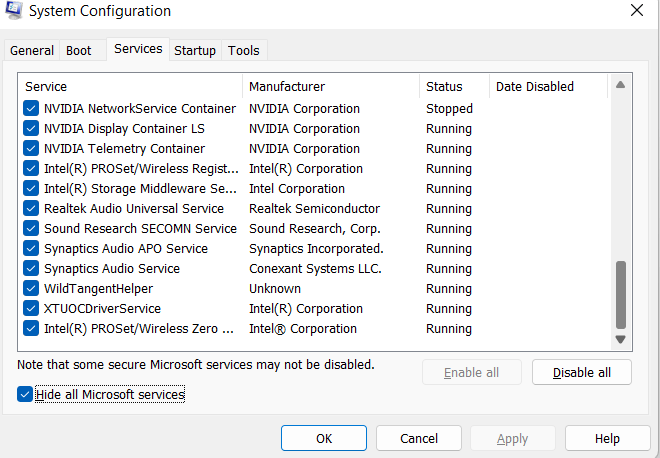Uncheck Intel(R) Storage Middleware service
This screenshot has height=458, width=660.
pos(31,189)
